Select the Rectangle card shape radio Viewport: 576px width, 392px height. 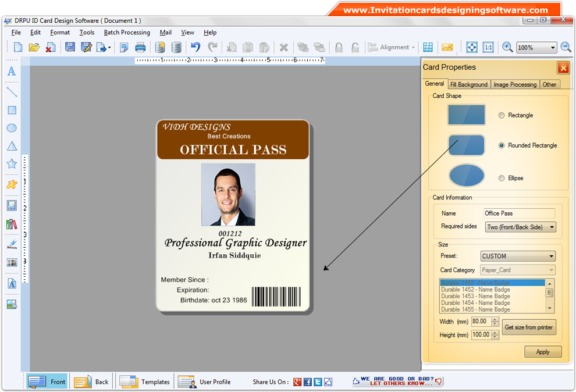[x=502, y=115]
